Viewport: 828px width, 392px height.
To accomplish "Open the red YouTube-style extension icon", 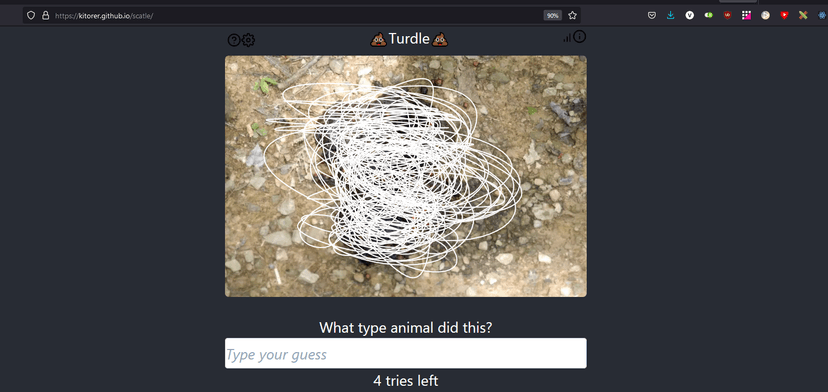I will pyautogui.click(x=784, y=15).
